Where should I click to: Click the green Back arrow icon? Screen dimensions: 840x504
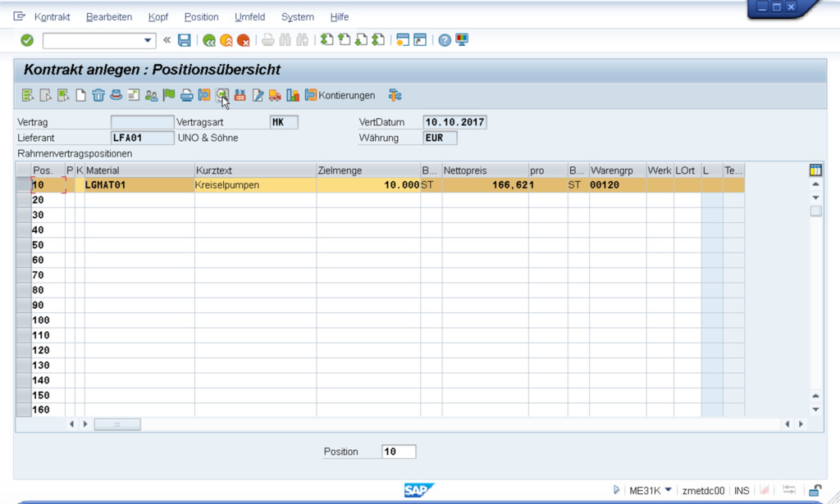pyautogui.click(x=209, y=40)
